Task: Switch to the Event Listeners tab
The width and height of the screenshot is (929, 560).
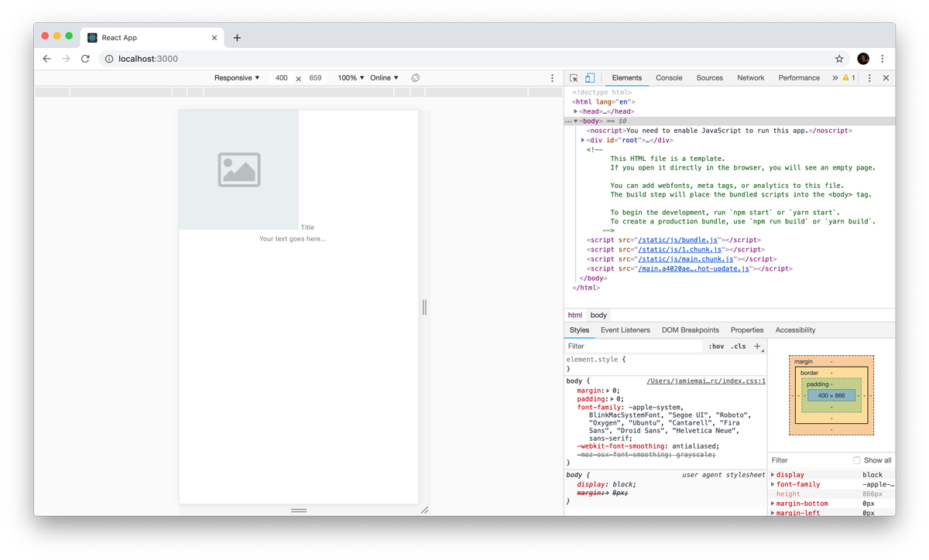Action: click(625, 330)
